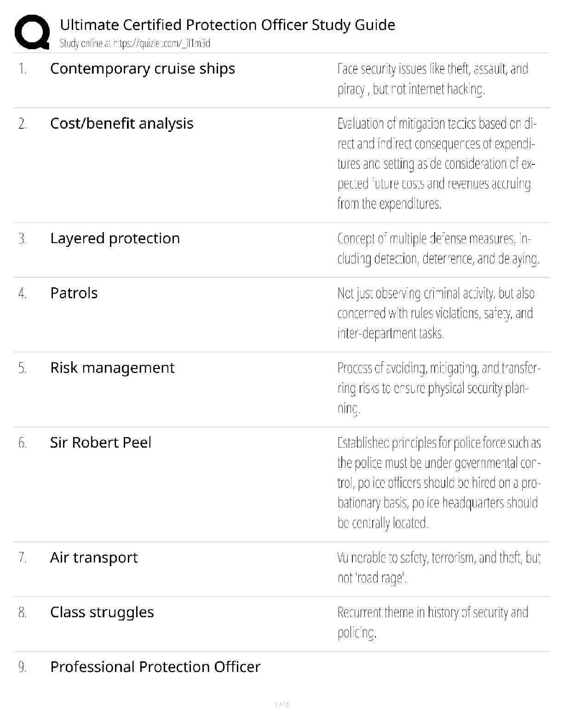Select the Risk management term
Image resolution: width=563 pixels, height=728 pixels.
click(x=112, y=368)
